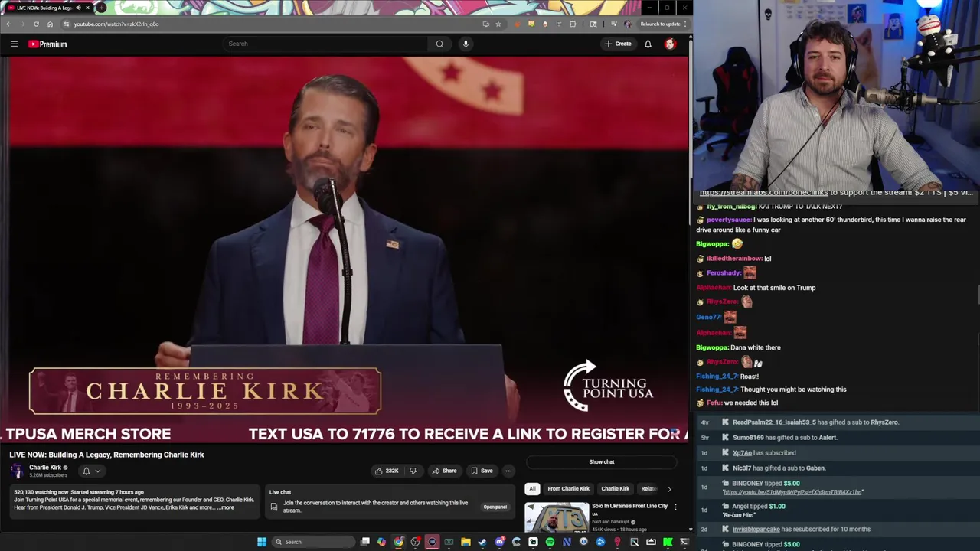The image size is (980, 551).
Task: Open streamlabs link on the stream overlay
Action: (763, 192)
